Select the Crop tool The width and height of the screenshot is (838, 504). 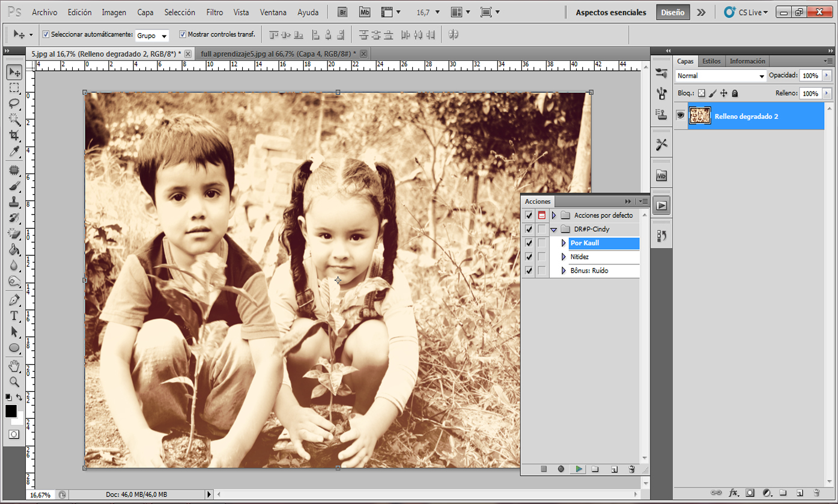(x=14, y=135)
